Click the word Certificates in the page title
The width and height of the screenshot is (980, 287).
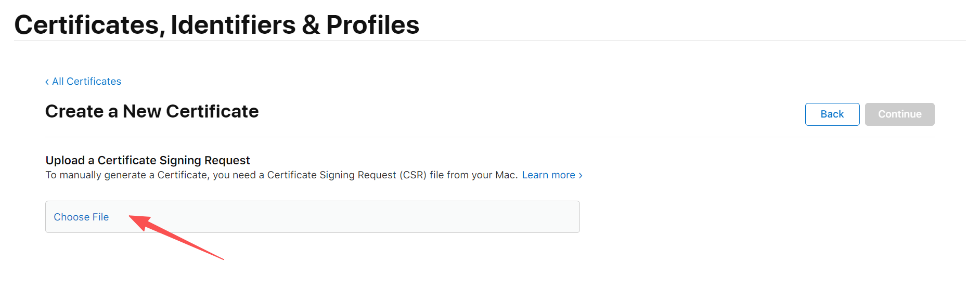[x=86, y=25]
